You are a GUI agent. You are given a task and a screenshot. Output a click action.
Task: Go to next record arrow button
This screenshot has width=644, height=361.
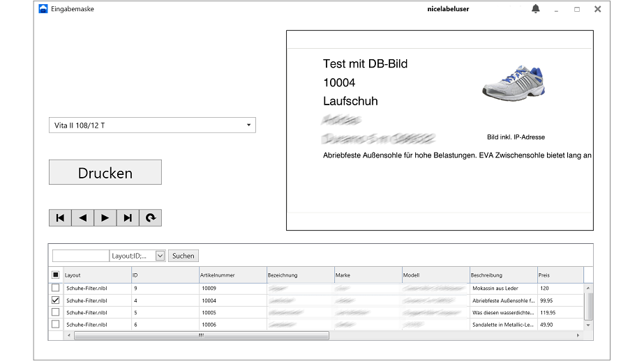[105, 217]
